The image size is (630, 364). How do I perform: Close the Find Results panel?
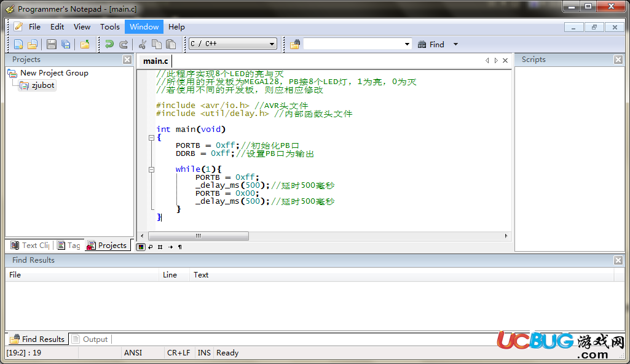(x=618, y=260)
